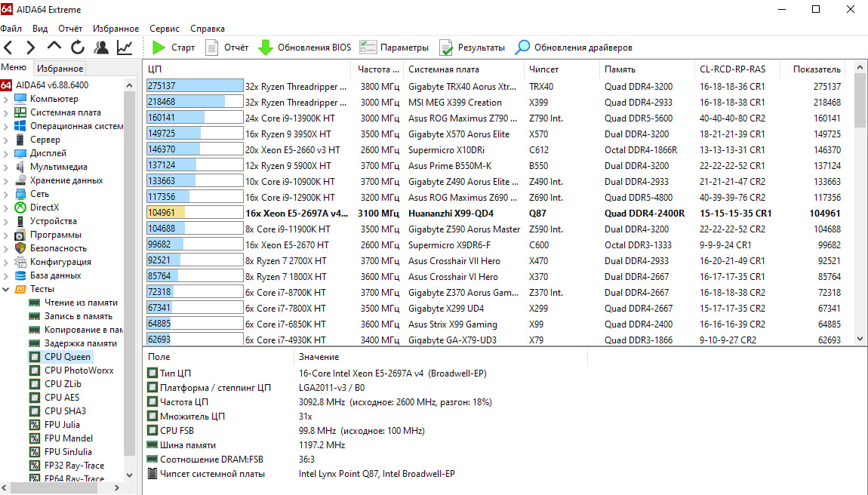
Task: Collapse the Тесты tree node
Action: click(x=5, y=289)
